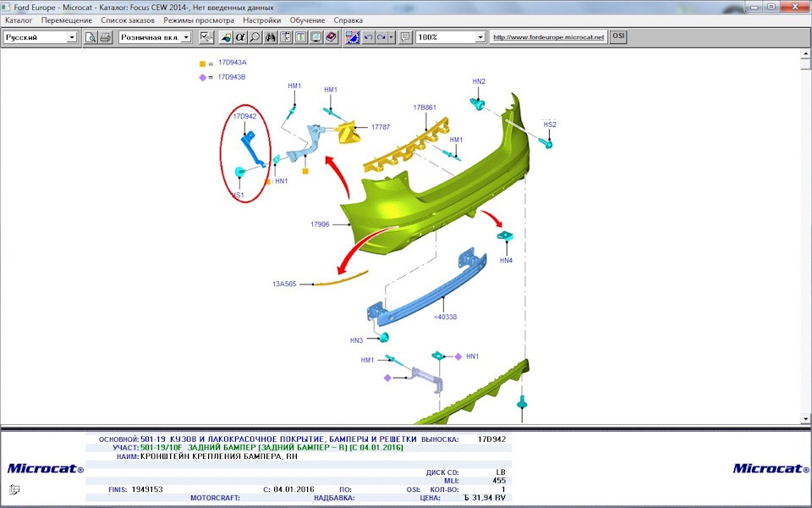Select the blue 17D942 bracket illustration
Image resolution: width=812 pixels, height=508 pixels.
point(253,149)
